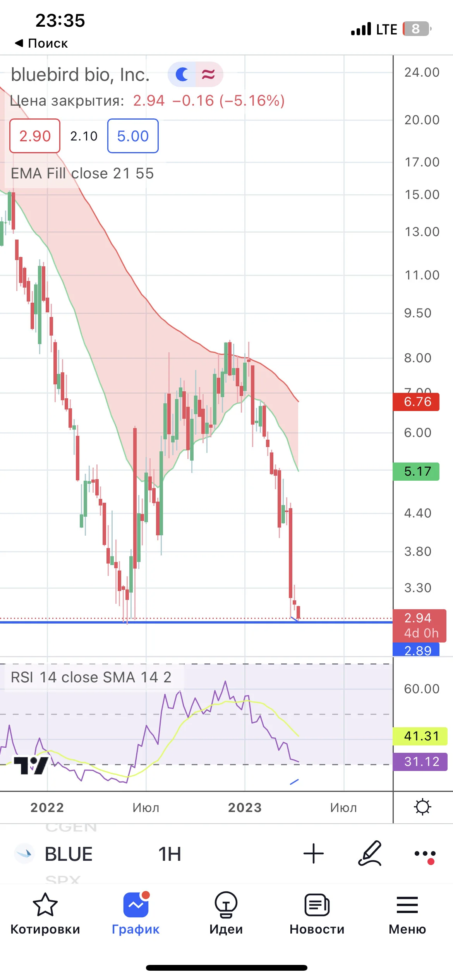
Task: Tap the 2023 time axis label
Action: coord(245,807)
